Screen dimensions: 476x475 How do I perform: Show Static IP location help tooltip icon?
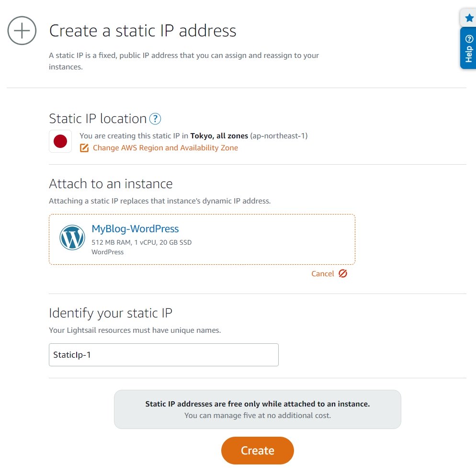coord(155,119)
